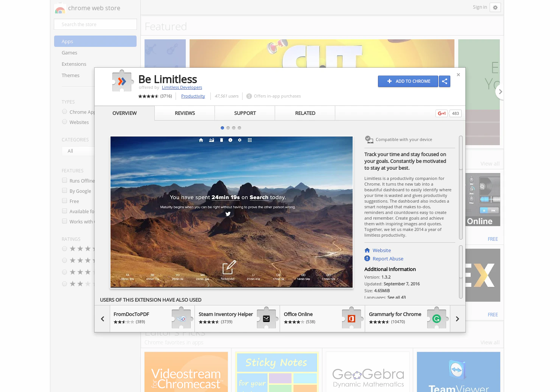Screen dimensions: 560x392
Task: Select the lowest star rating filter radio
Action: [64, 284]
